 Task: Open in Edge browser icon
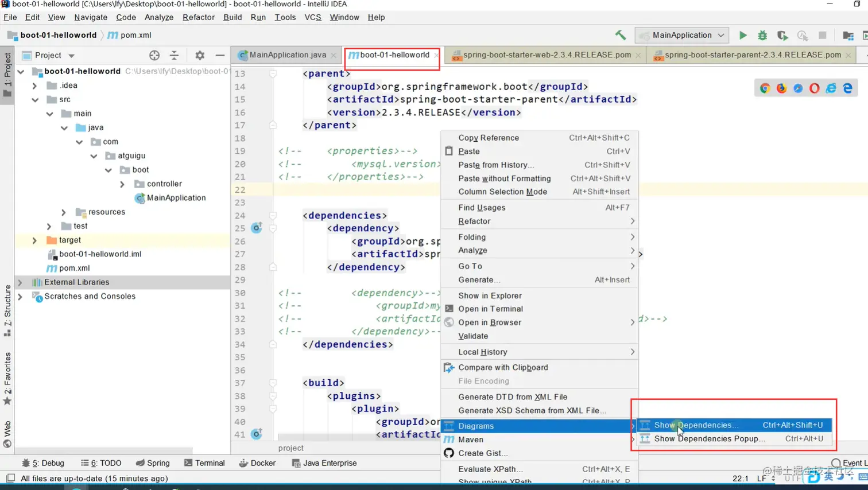coord(848,88)
